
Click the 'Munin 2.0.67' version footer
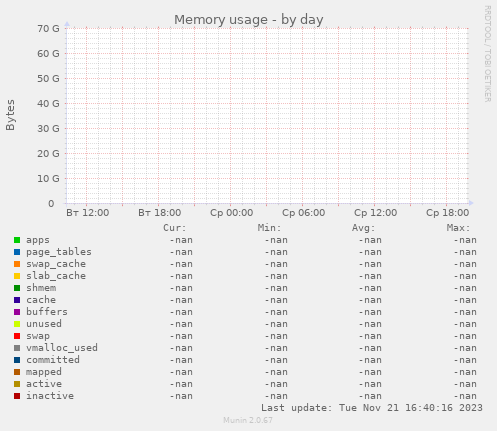[248, 420]
